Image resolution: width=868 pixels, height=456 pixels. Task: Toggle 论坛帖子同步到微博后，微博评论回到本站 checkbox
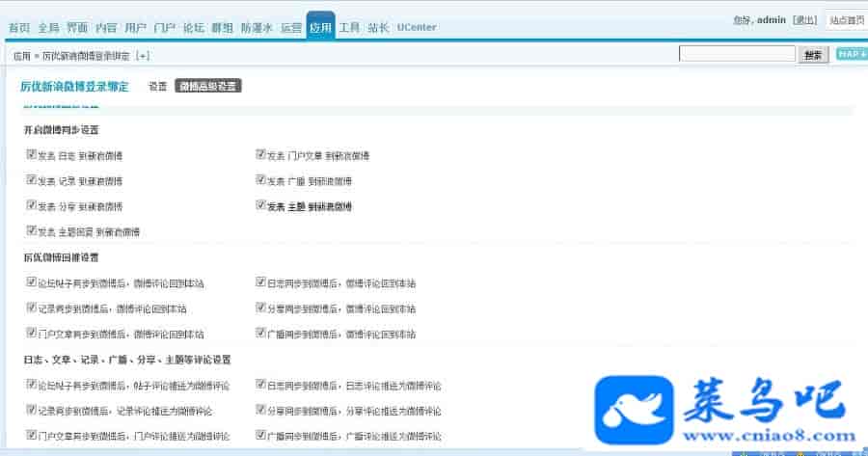[x=32, y=282]
